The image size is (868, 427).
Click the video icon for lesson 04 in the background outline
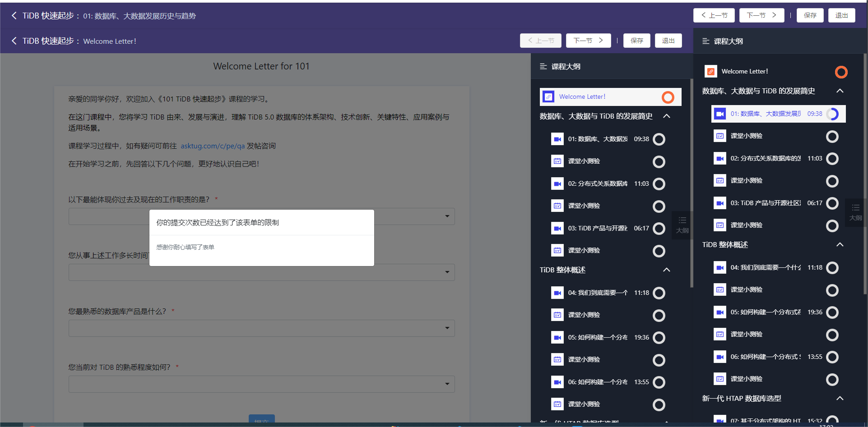coord(720,267)
